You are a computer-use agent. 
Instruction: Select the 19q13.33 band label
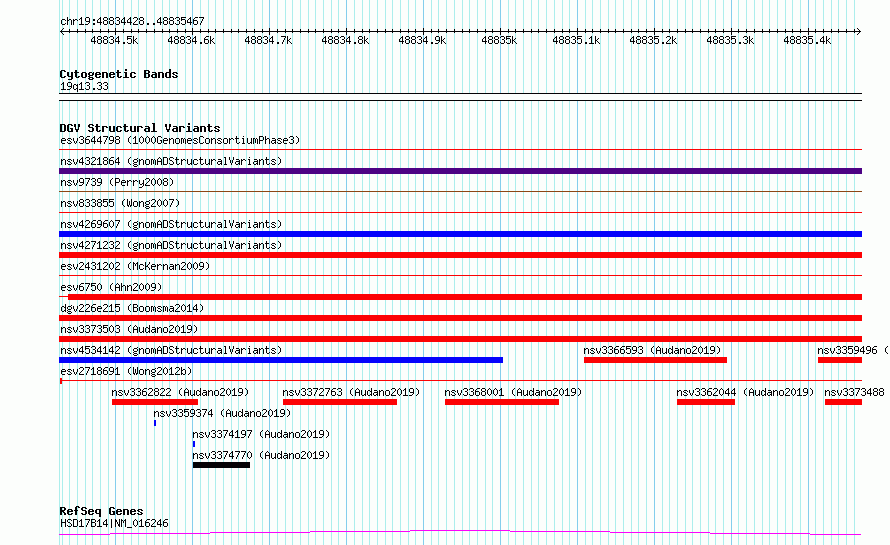tap(84, 86)
